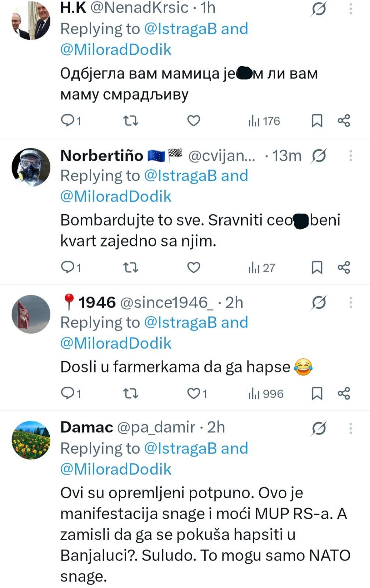Screen dimensions: 370x588
Task: Open Norbertiño's profile avatar
Action: (x=31, y=167)
